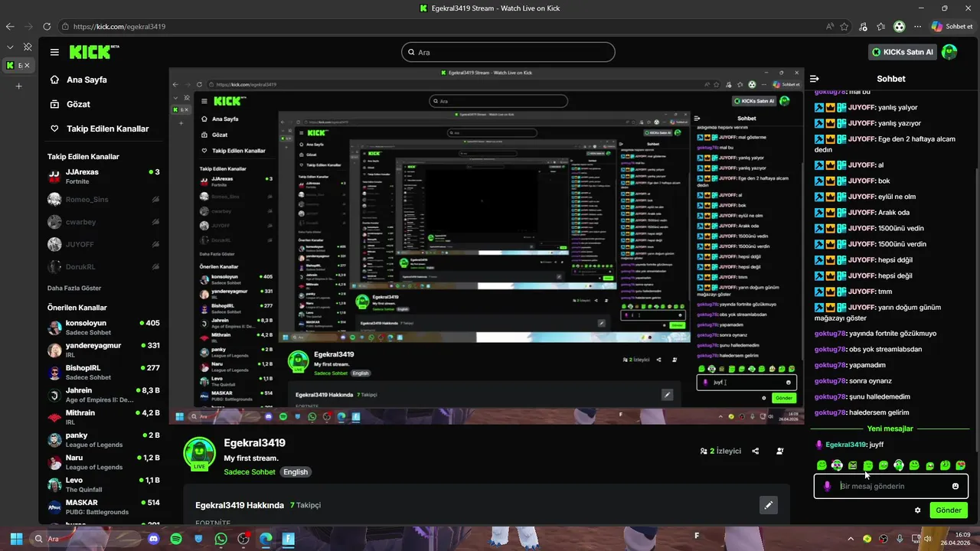Open konsoloyun recommended channel
The width and height of the screenshot is (980, 551).
(103, 328)
